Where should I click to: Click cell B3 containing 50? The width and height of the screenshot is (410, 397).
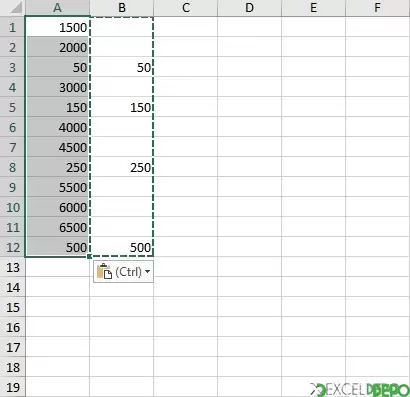pyautogui.click(x=122, y=67)
